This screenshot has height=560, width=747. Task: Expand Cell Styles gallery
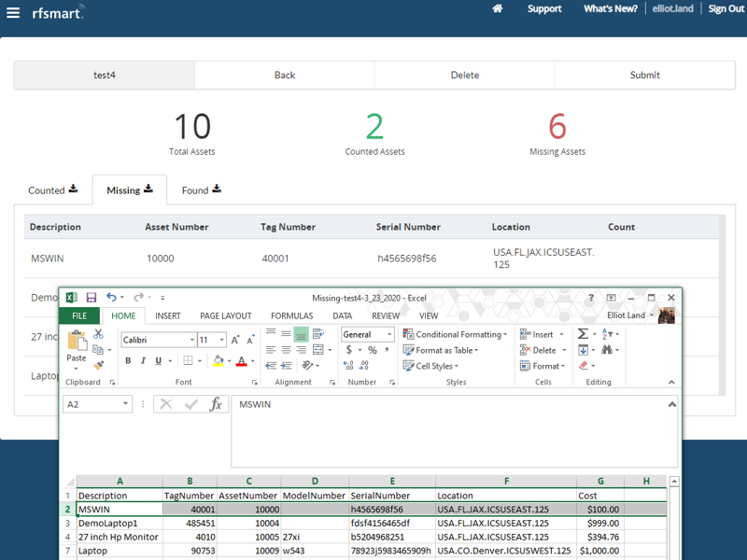click(x=430, y=366)
